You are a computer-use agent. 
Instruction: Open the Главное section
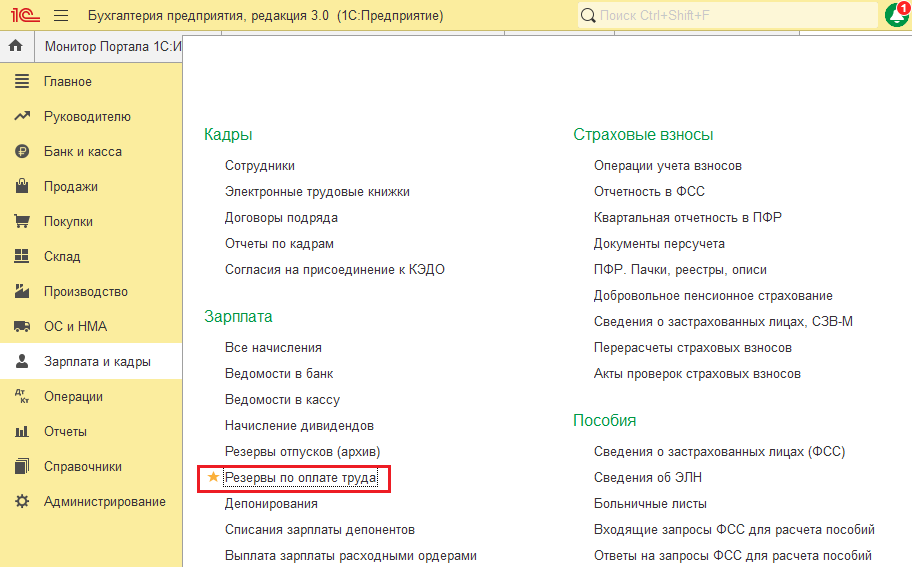pos(67,81)
